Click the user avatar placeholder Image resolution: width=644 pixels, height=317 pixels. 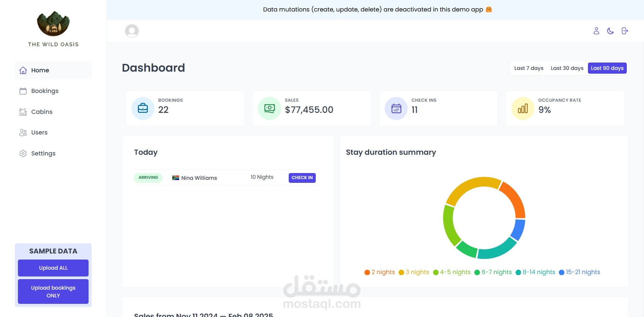(132, 31)
